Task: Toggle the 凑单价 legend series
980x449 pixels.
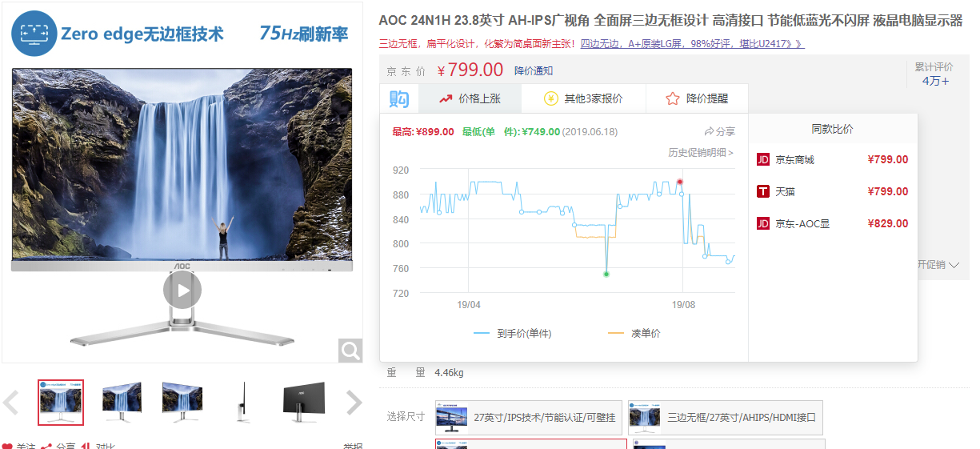Action: pyautogui.click(x=634, y=333)
